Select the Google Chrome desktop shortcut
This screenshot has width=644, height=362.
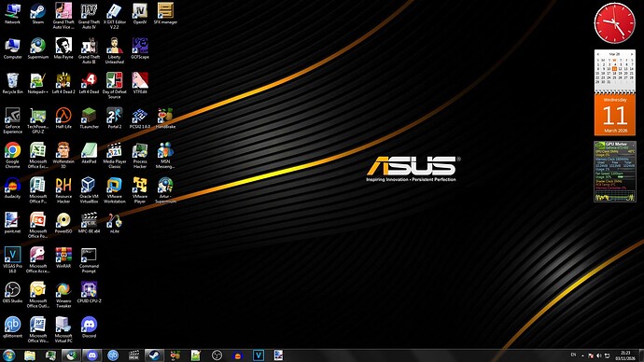point(12,156)
